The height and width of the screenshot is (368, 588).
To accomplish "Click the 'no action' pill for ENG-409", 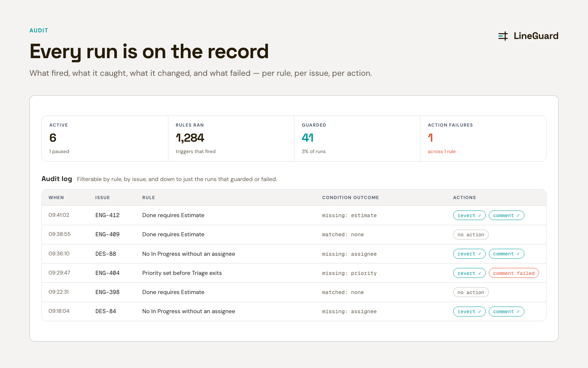I will (x=471, y=235).
